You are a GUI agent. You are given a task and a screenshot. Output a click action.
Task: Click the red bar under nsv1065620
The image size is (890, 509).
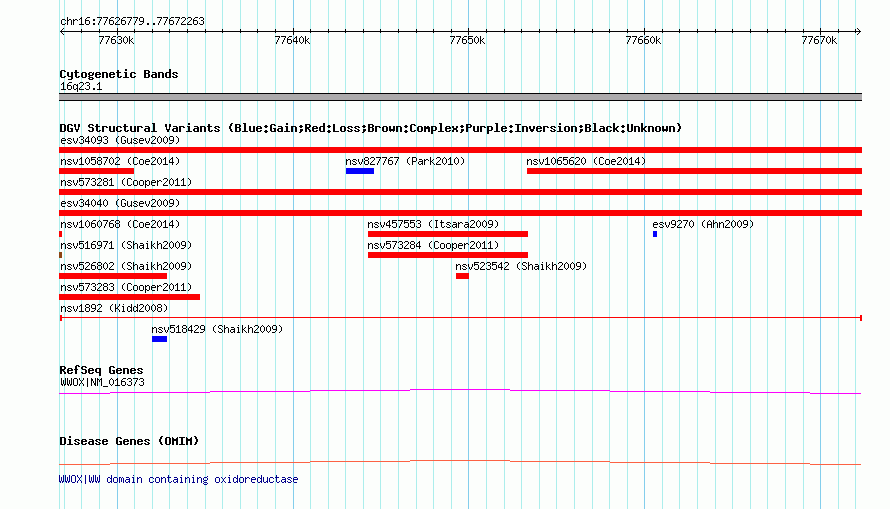tap(694, 171)
